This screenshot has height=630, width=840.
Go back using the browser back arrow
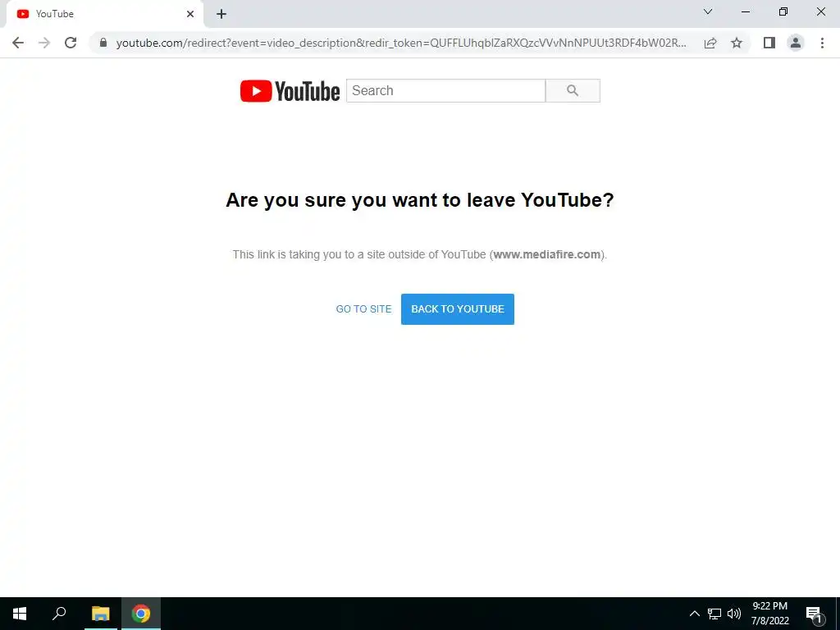tap(18, 43)
